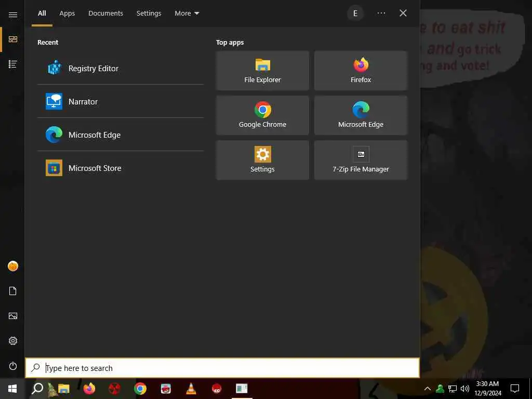Switch to the All apps list icon
The image size is (532, 399).
tap(12, 64)
